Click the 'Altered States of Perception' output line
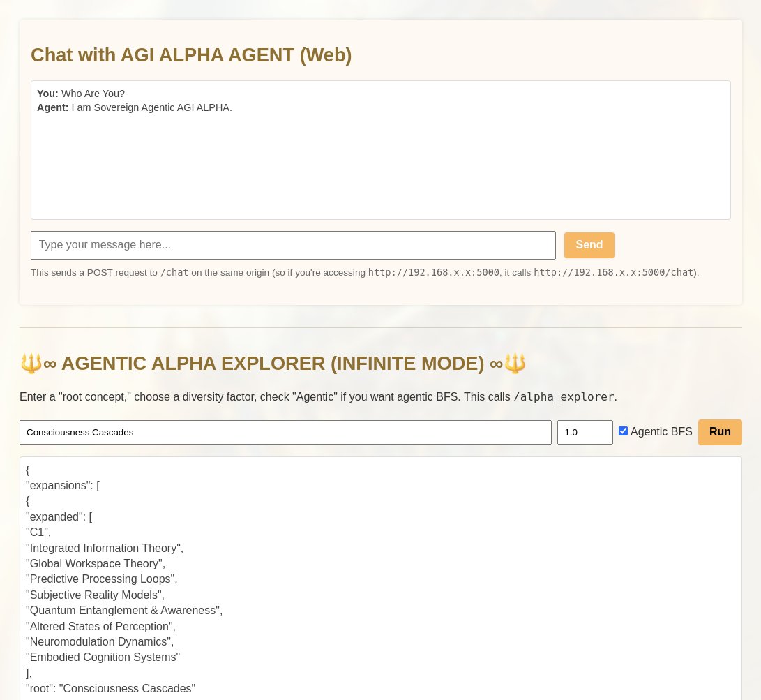The width and height of the screenshot is (761, 700). click(100, 626)
